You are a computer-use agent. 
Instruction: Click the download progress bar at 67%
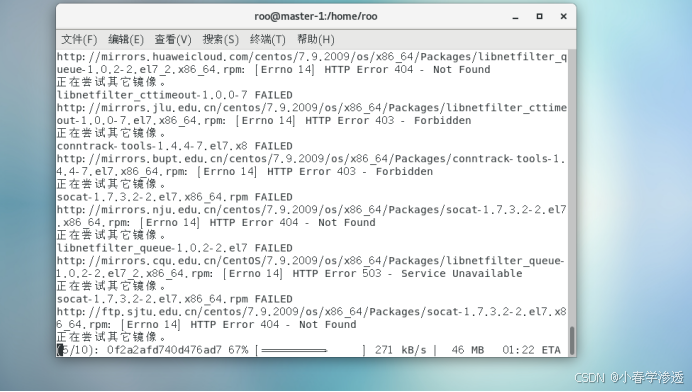click(311, 350)
